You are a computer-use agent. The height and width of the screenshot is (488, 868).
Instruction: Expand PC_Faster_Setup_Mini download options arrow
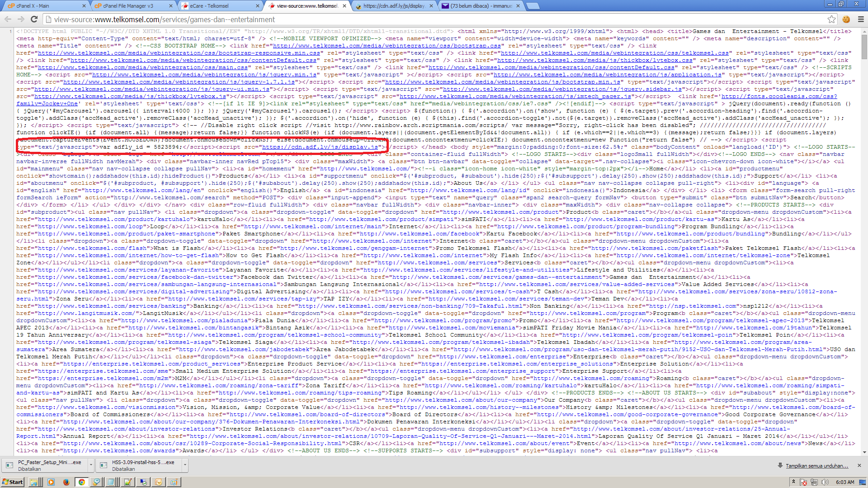[x=91, y=465]
